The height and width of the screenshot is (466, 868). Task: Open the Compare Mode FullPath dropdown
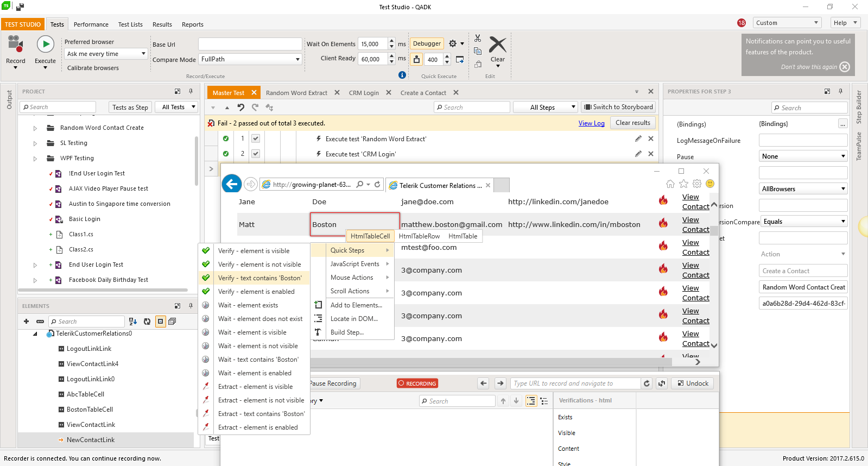pos(250,59)
